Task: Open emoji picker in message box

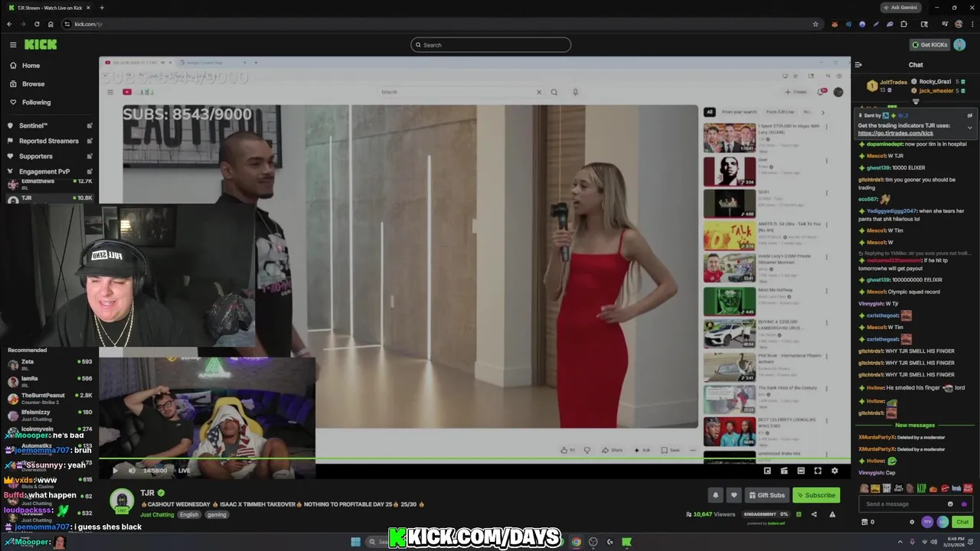Action: tap(951, 504)
